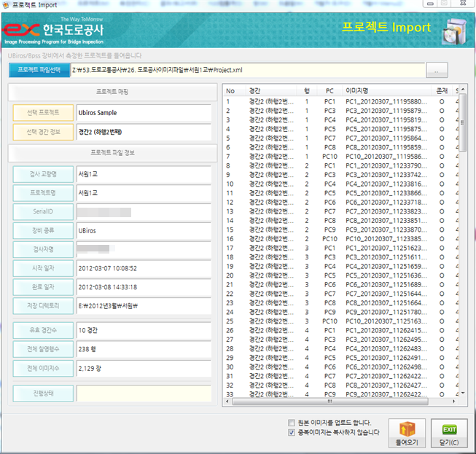Click the 검사 교량명 label button

pyautogui.click(x=43, y=174)
